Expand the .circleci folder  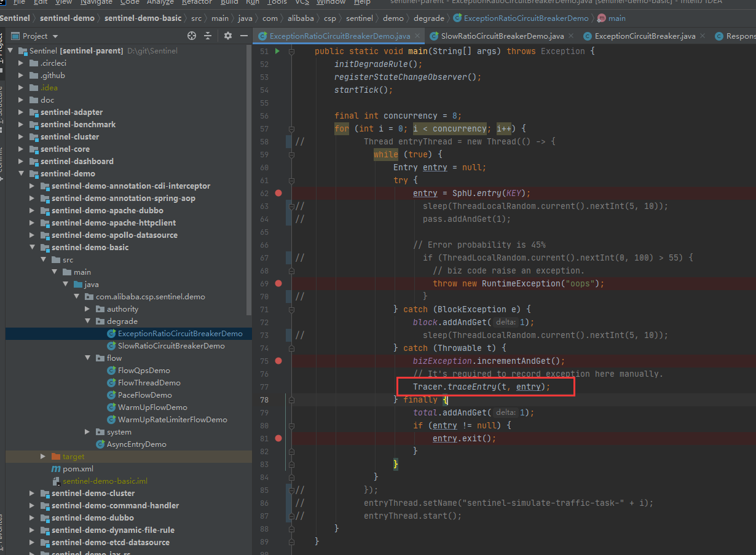(22, 63)
